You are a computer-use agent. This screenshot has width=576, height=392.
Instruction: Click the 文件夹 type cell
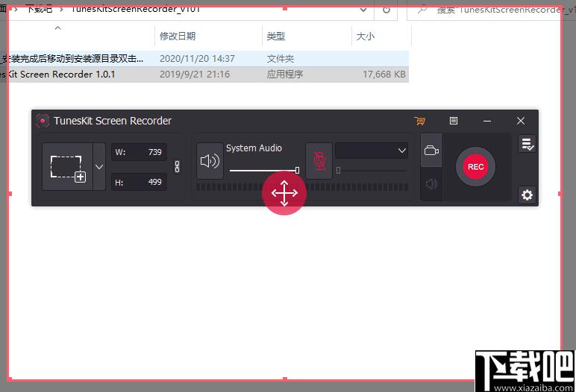click(x=281, y=59)
